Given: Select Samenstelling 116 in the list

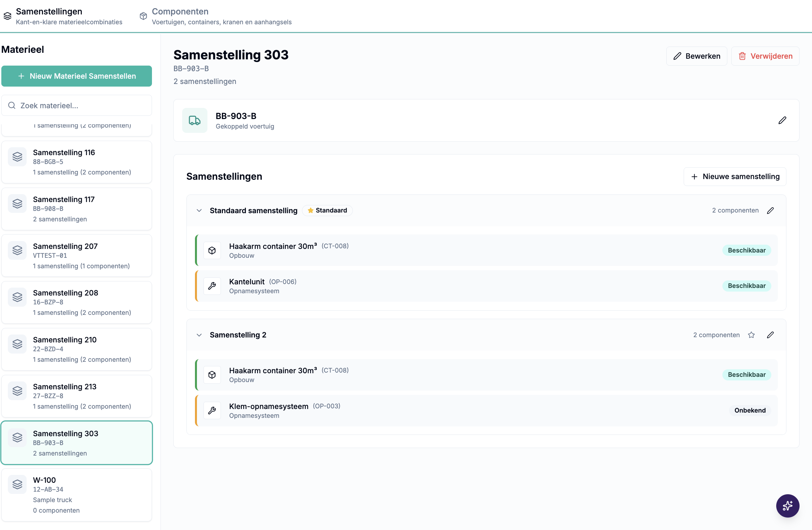Looking at the screenshot, I should [x=76, y=162].
